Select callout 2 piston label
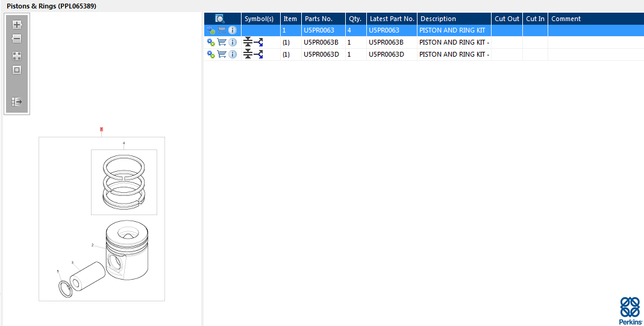The height and width of the screenshot is (326, 644). click(x=92, y=245)
